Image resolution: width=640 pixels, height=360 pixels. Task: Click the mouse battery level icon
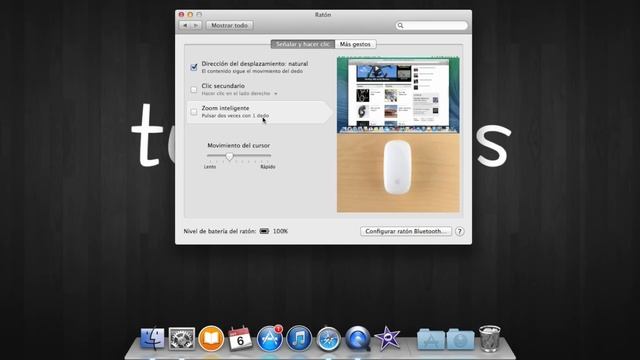pos(264,231)
